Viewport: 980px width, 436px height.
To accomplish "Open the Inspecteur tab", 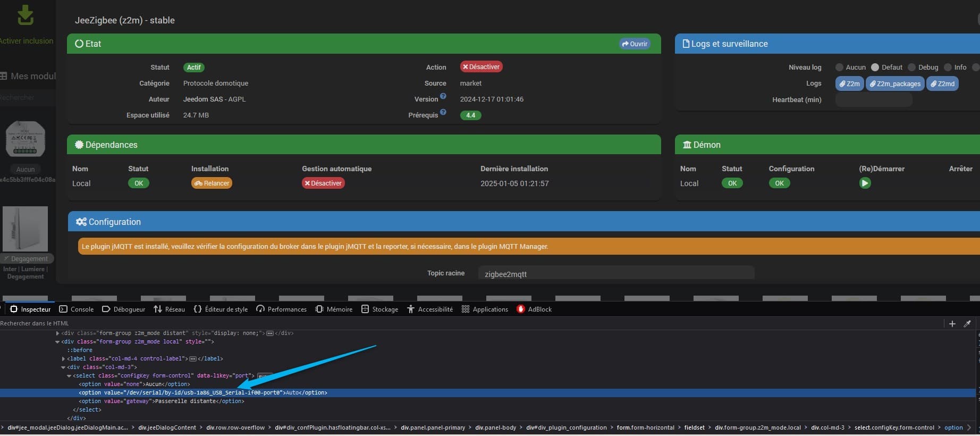I will coord(30,309).
